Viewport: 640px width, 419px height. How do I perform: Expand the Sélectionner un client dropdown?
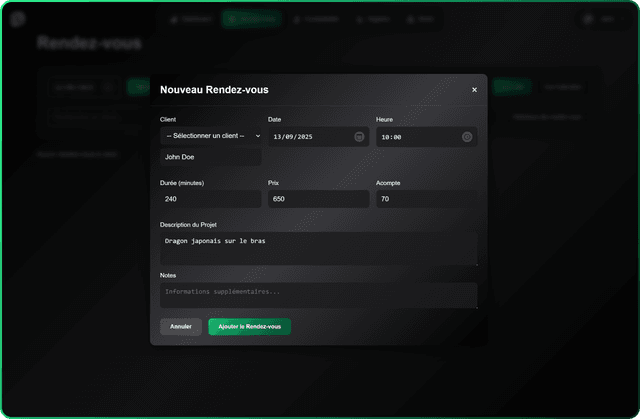(x=211, y=136)
